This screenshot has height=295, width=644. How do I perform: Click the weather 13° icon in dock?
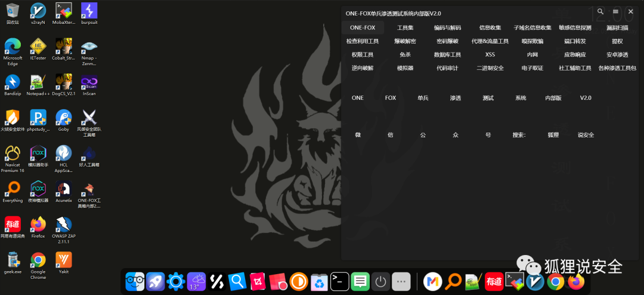(196, 281)
